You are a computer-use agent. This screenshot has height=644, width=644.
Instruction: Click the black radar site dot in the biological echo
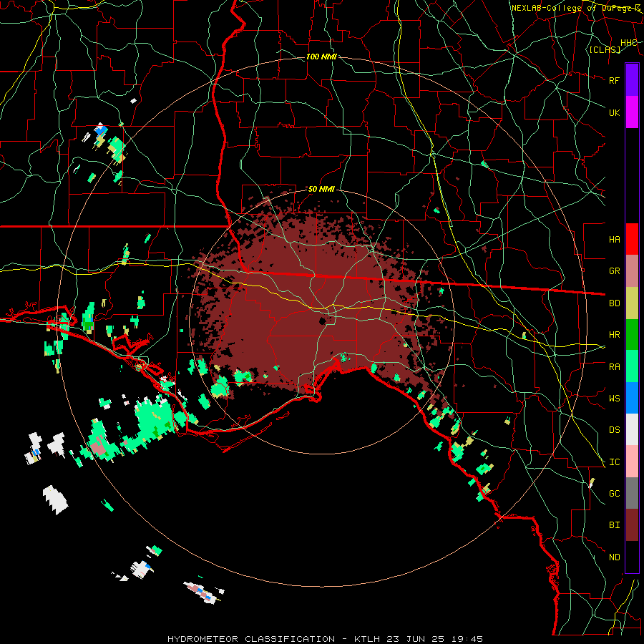[x=323, y=321]
